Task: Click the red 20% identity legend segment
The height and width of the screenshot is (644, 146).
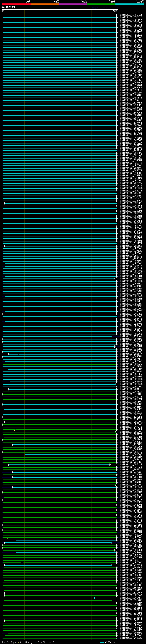Action: tap(16, 4)
